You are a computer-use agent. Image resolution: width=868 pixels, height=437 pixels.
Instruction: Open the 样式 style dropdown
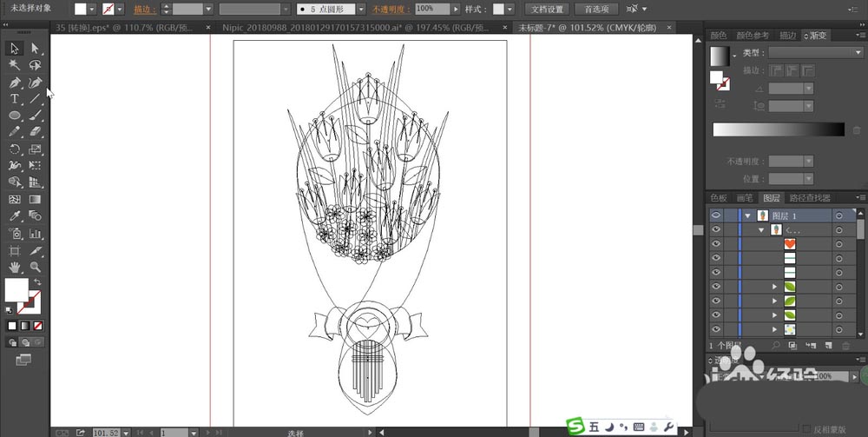[x=510, y=9]
